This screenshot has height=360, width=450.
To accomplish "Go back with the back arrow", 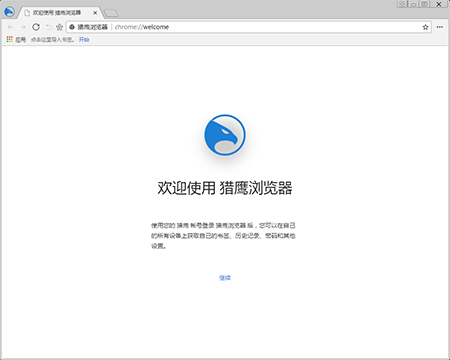I will [10, 27].
